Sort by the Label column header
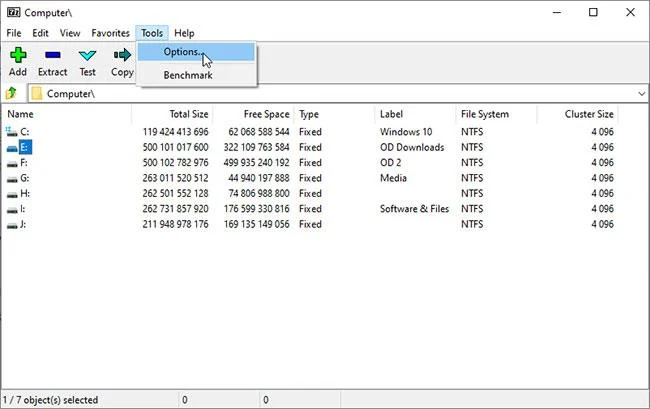Screen dimensions: 650x409 point(415,114)
